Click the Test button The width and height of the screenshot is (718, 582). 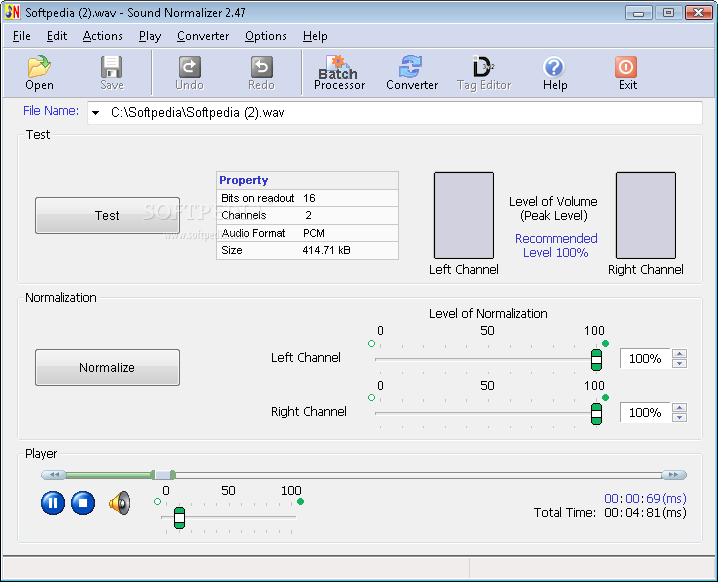pyautogui.click(x=107, y=216)
